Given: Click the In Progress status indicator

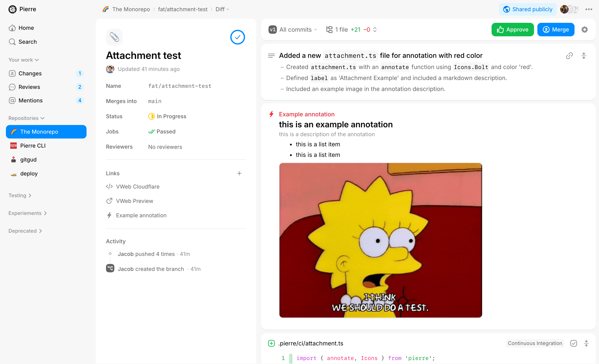Looking at the screenshot, I should 167,116.
